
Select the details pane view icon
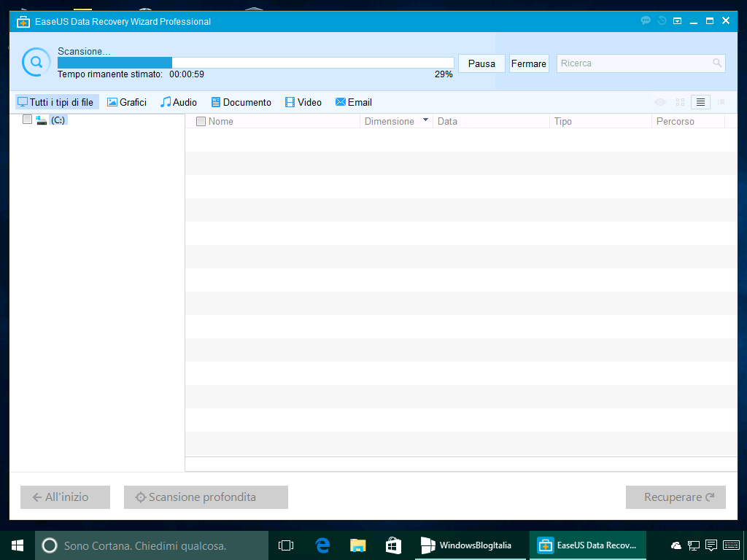pyautogui.click(x=721, y=102)
